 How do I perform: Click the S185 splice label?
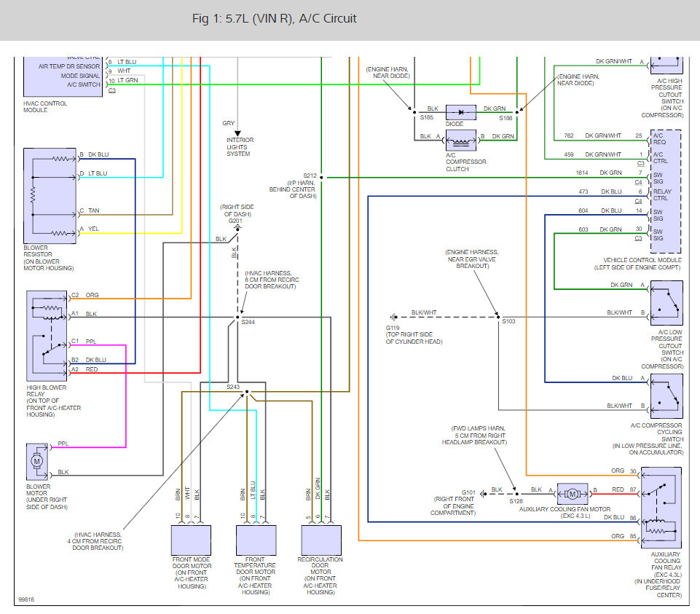coord(427,117)
